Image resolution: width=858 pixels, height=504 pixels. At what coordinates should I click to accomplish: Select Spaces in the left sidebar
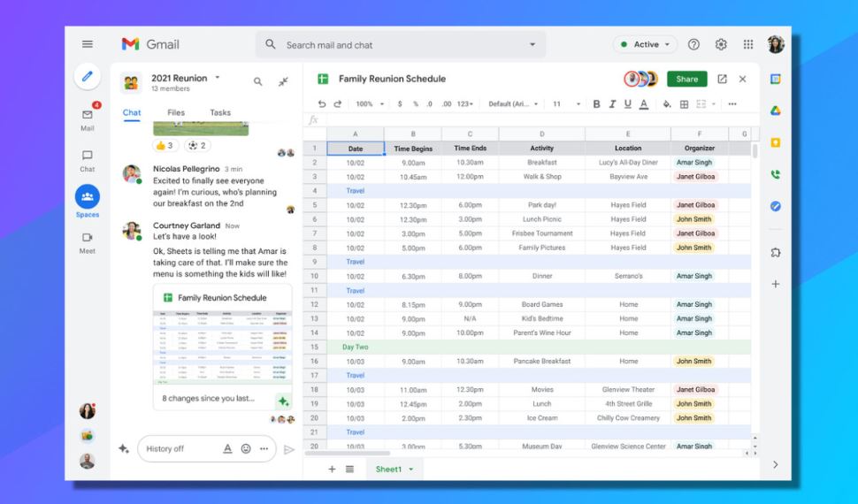tap(88, 202)
